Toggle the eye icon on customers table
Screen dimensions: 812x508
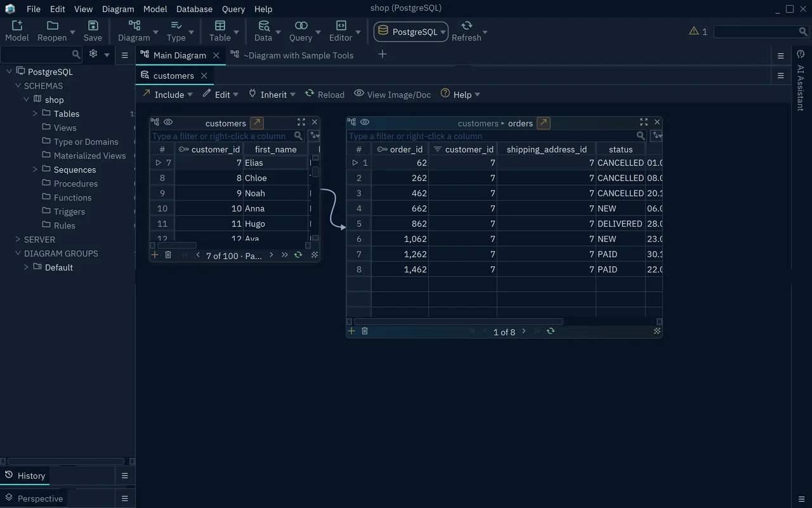point(168,122)
